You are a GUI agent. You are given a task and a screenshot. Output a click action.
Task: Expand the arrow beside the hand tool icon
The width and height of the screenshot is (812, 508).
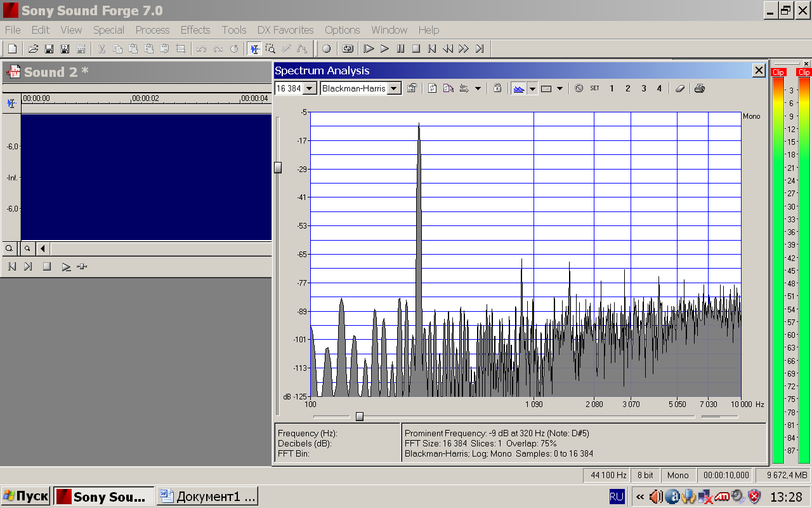pyautogui.click(x=478, y=88)
